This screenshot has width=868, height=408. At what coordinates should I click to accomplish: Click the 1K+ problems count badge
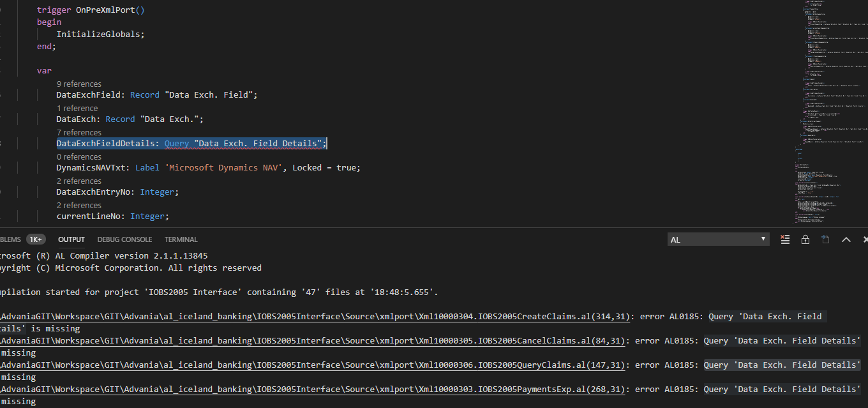tap(36, 239)
